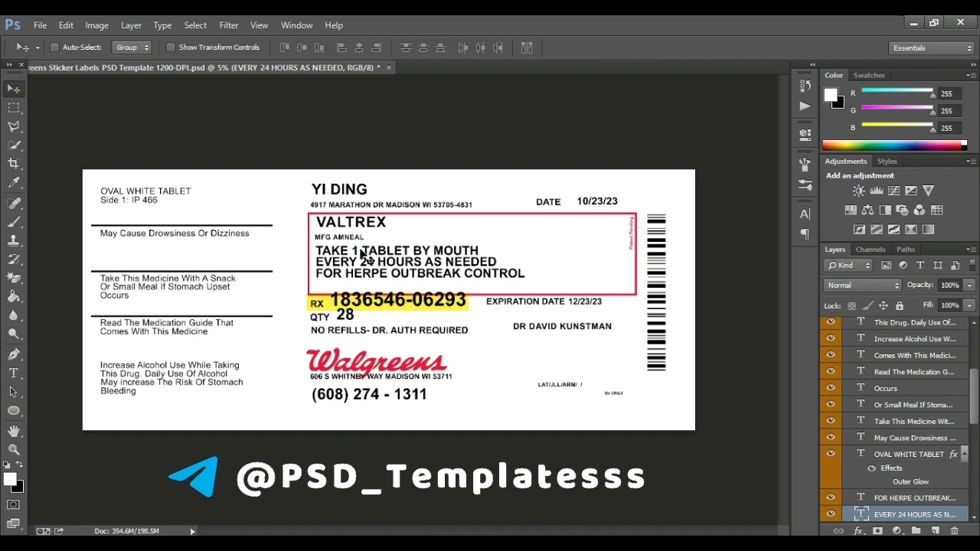Hide 'EVERY 24 HOURS AS N...' layer
This screenshot has height=551, width=980.
point(831,514)
